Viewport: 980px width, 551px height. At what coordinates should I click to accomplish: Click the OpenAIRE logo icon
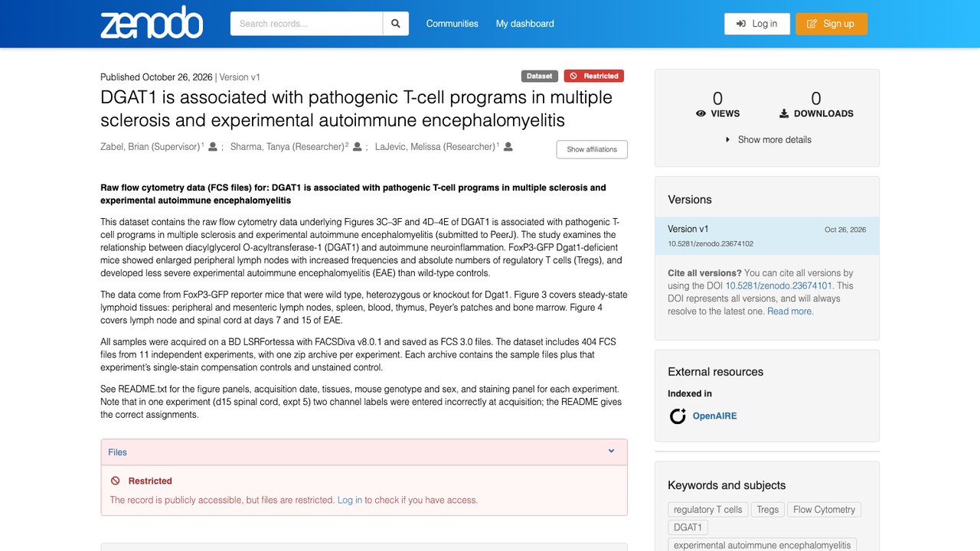tap(678, 416)
